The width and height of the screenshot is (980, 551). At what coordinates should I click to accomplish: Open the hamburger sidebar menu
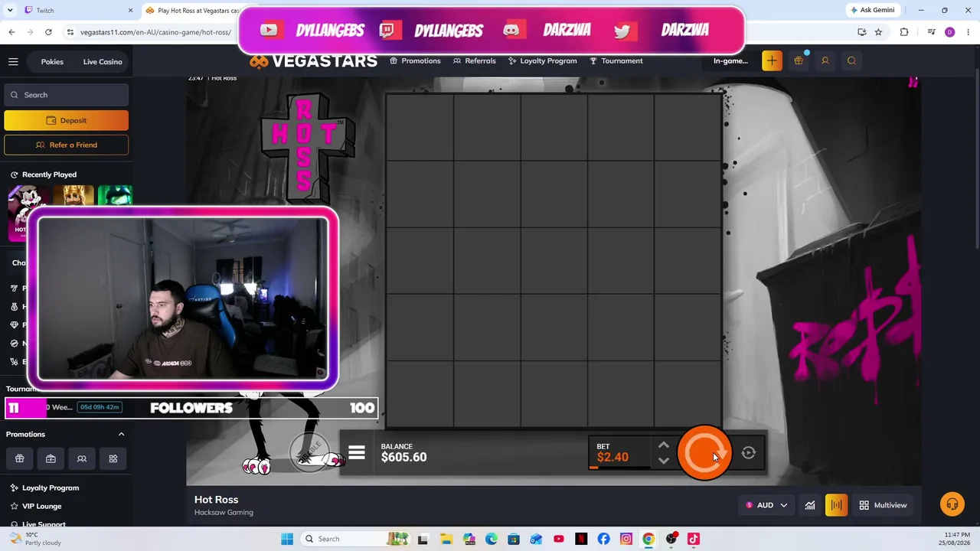tap(13, 62)
